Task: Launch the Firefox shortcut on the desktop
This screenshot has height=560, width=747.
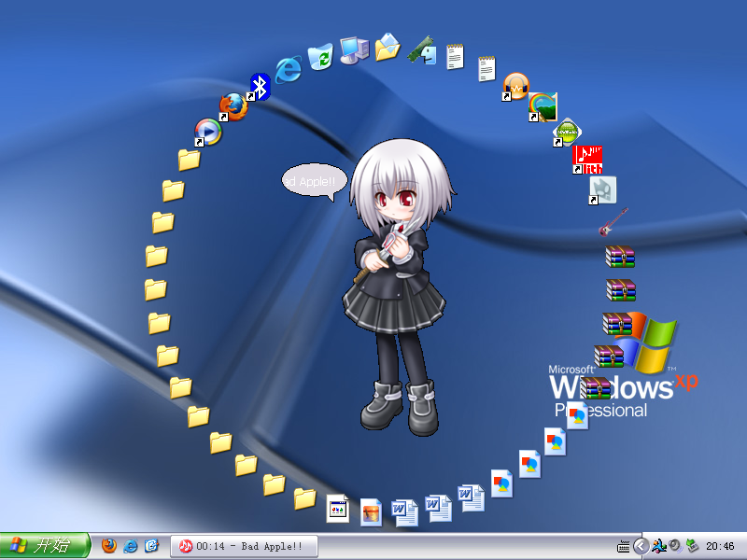Action: [x=233, y=107]
